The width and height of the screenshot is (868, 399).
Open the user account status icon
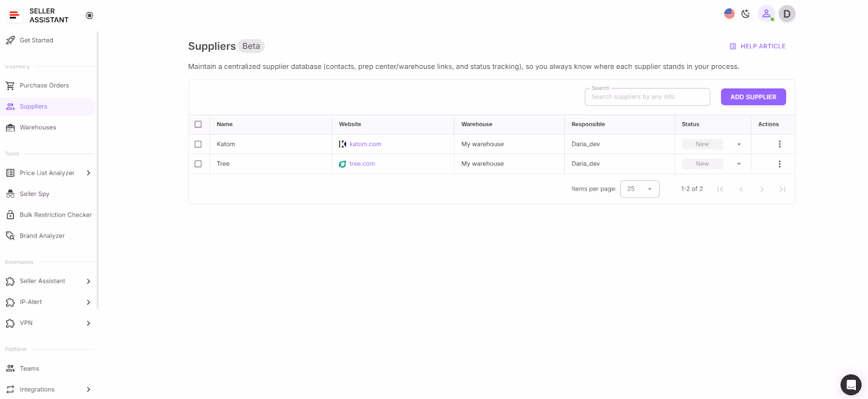tap(767, 14)
